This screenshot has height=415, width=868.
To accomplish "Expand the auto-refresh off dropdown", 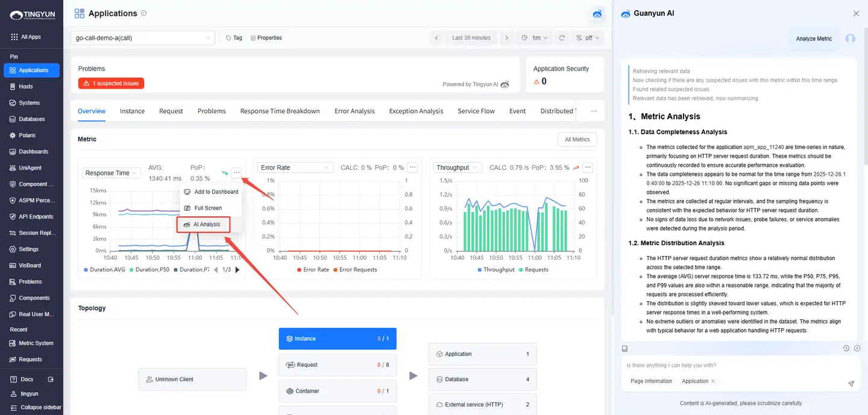I will (588, 38).
